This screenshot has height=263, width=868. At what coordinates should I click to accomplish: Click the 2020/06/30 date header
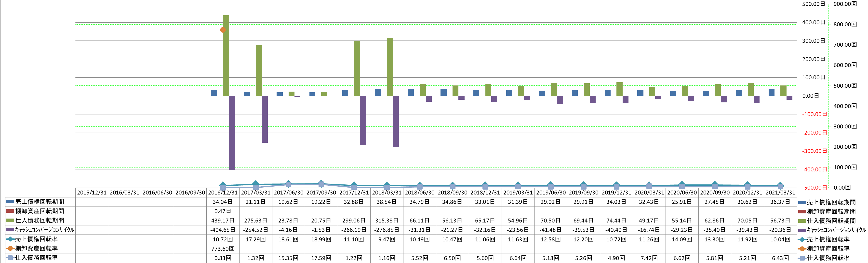click(x=682, y=193)
